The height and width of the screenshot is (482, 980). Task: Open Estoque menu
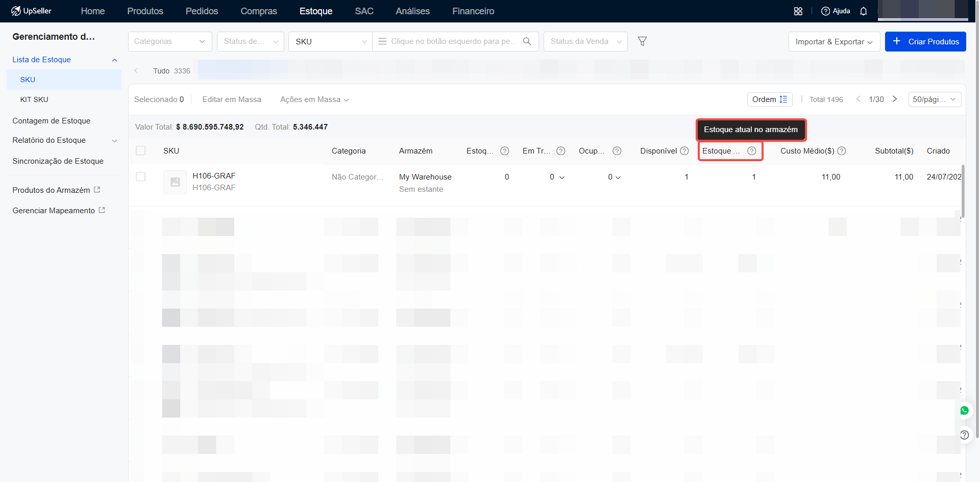pyautogui.click(x=316, y=11)
